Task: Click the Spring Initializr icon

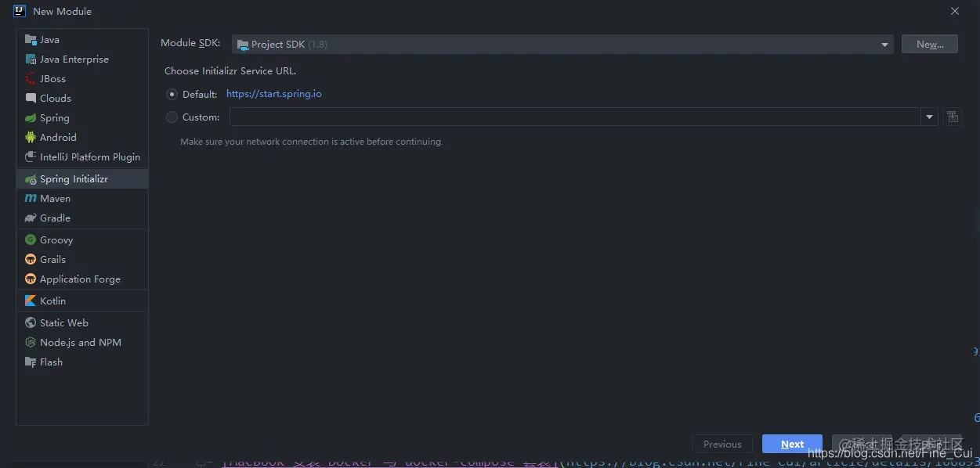Action: (31, 179)
